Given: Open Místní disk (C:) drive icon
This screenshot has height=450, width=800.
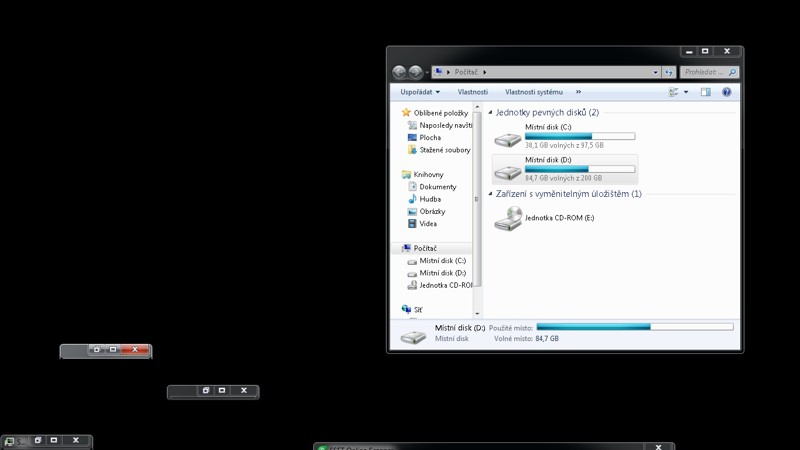Looking at the screenshot, I should 508,138.
